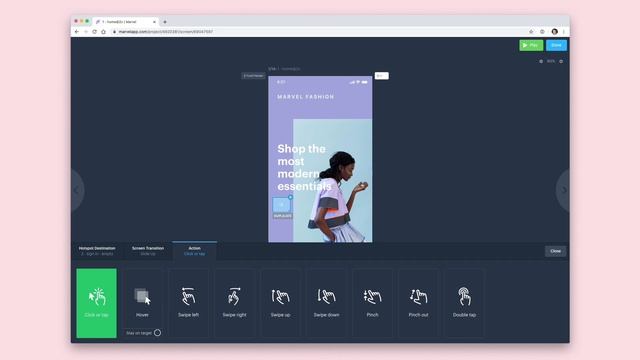Open the Screen Transition tab
This screenshot has height=360, width=640.
coord(148,251)
